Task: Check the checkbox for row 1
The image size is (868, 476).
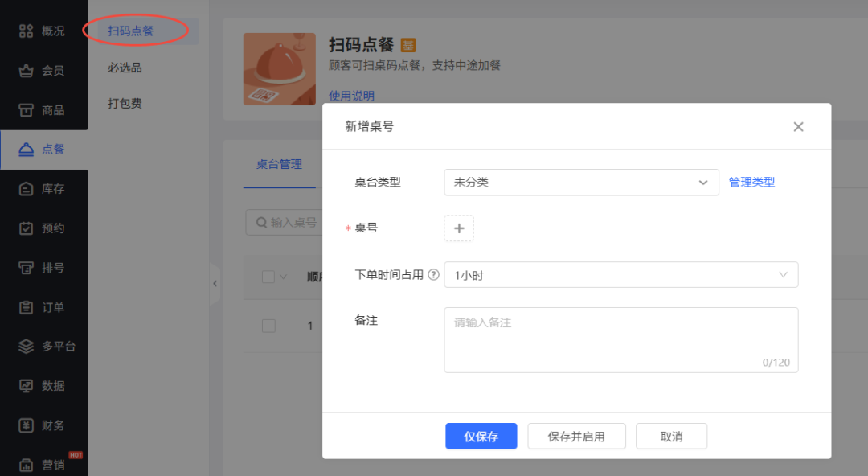Action: tap(268, 326)
